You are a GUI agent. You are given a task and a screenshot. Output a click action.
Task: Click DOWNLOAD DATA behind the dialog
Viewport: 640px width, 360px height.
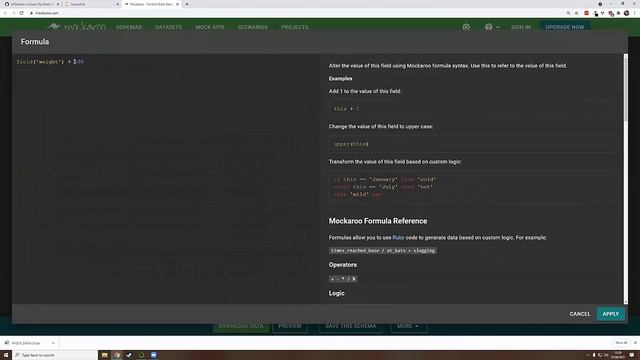click(241, 326)
